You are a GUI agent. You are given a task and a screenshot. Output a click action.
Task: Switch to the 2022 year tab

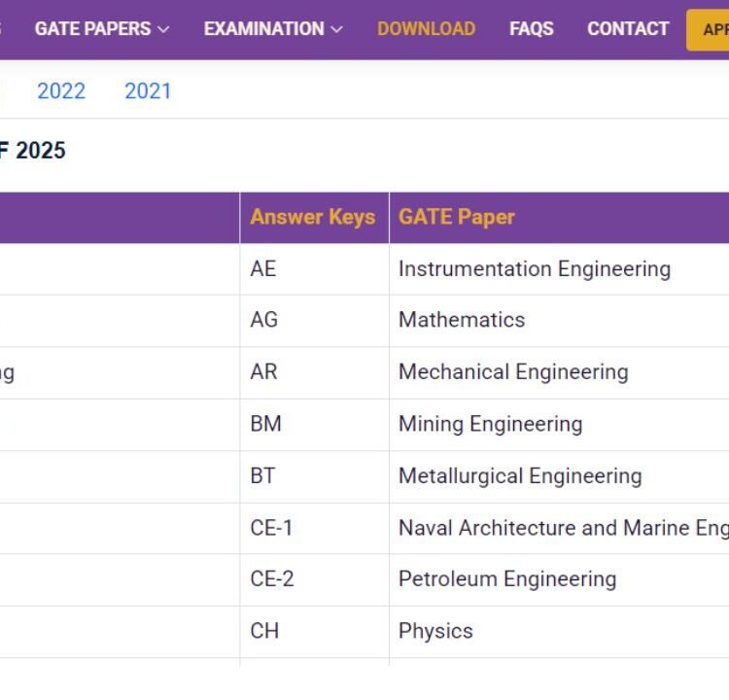[61, 90]
